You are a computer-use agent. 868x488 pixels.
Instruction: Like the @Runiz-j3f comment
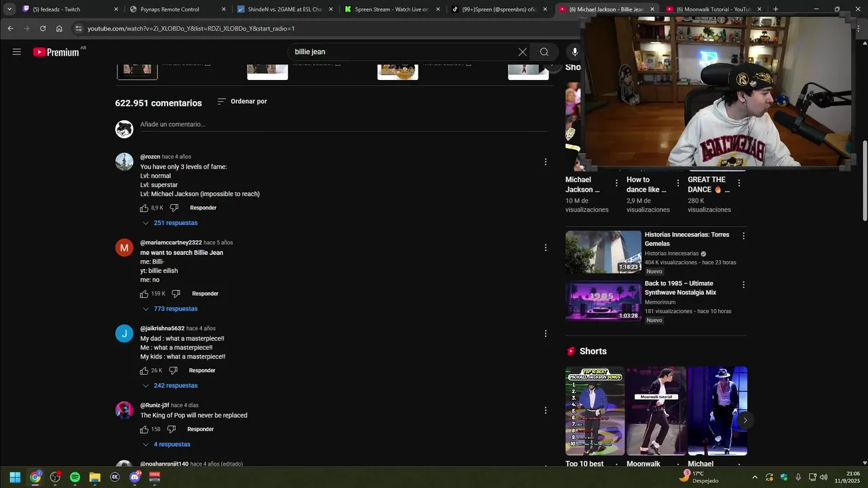point(144,430)
